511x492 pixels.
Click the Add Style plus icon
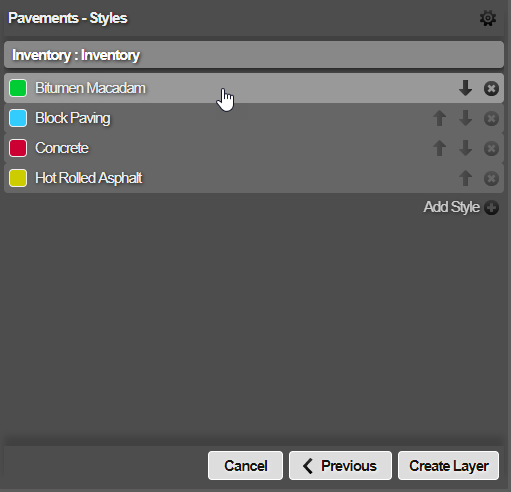click(x=491, y=208)
